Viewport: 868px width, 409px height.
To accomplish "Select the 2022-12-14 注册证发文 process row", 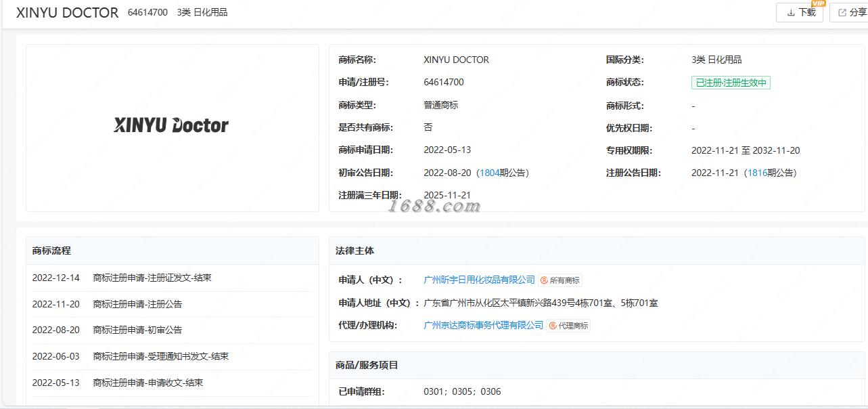I will pos(172,278).
